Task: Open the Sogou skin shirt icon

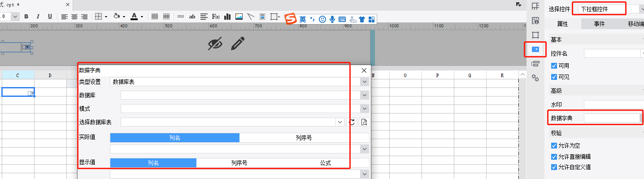Action: [362, 19]
